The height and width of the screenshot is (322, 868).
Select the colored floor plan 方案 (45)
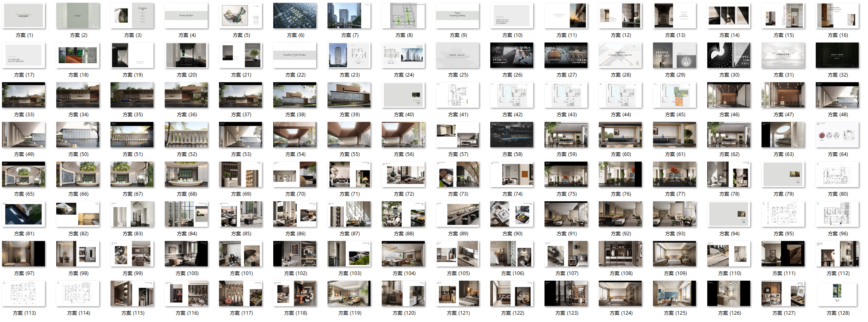[675, 95]
